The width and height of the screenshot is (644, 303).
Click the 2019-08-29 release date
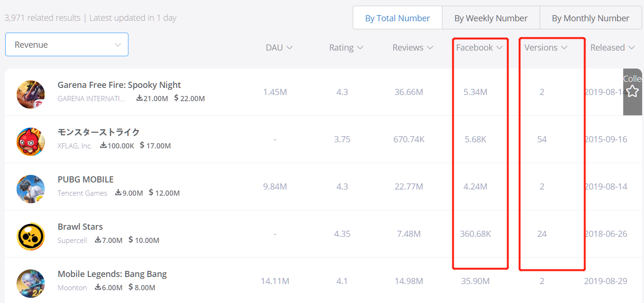click(606, 281)
